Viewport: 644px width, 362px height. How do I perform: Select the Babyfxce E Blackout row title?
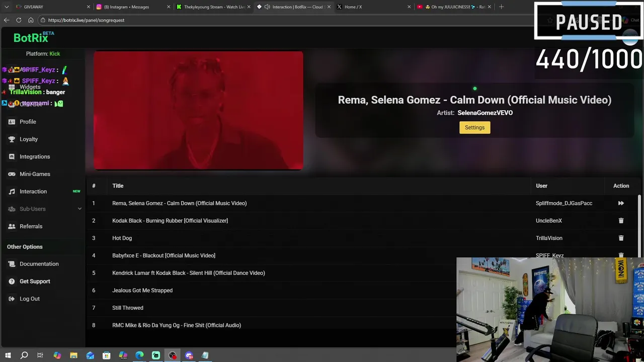pos(164,255)
